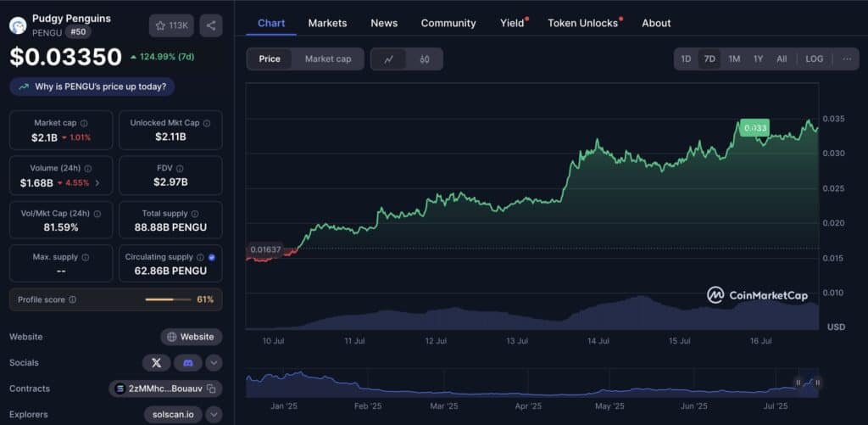
Task: Add PENGU to watchlist via star button
Action: click(171, 25)
